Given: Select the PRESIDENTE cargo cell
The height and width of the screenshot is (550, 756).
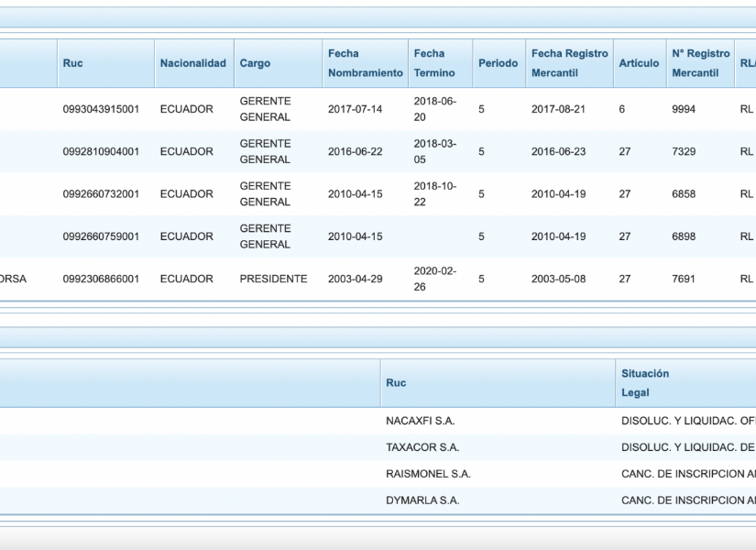Looking at the screenshot, I should click(273, 279).
